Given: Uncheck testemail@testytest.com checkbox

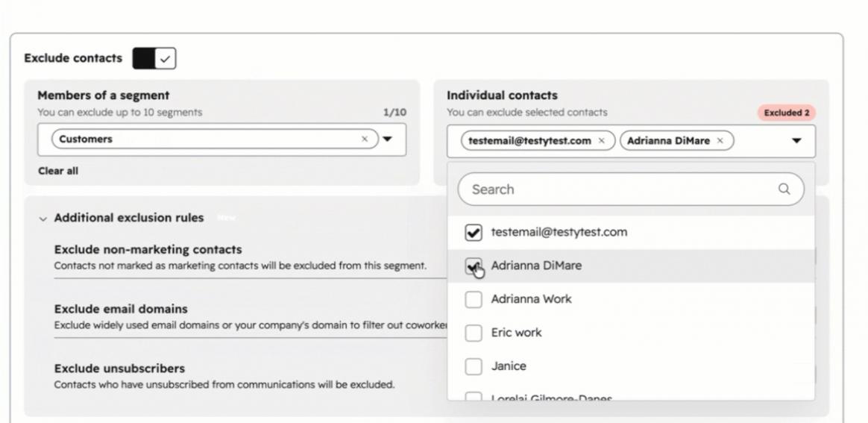Looking at the screenshot, I should pos(474,233).
